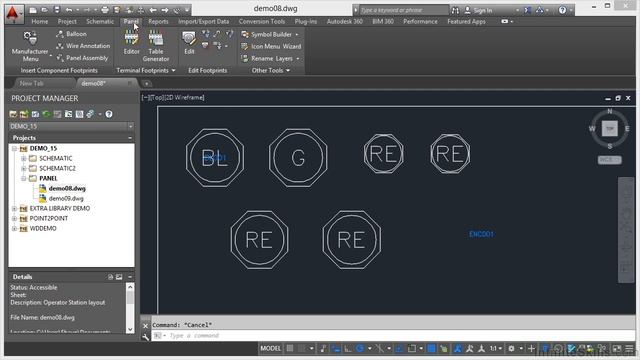Click the MODEL space button
Screen dimensions: 640x360
[x=271, y=348]
